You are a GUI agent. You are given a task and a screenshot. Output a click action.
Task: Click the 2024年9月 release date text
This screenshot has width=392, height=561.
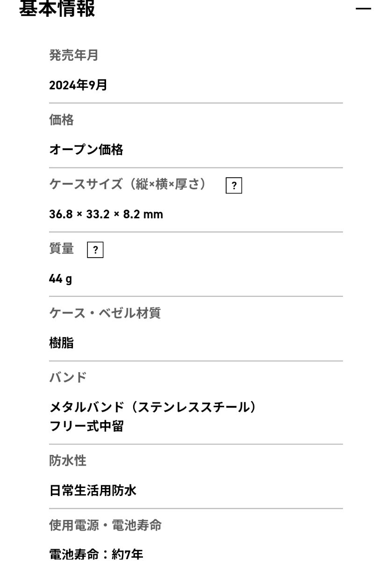click(x=78, y=85)
